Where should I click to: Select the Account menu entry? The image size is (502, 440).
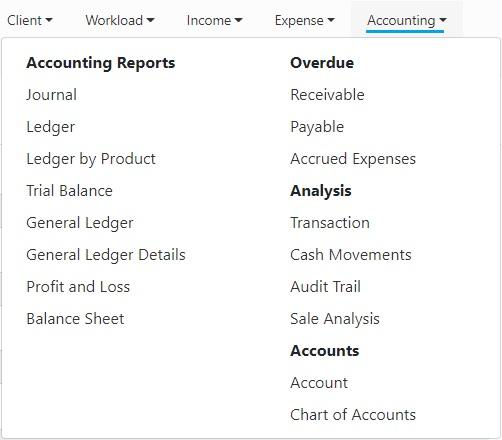pos(319,383)
